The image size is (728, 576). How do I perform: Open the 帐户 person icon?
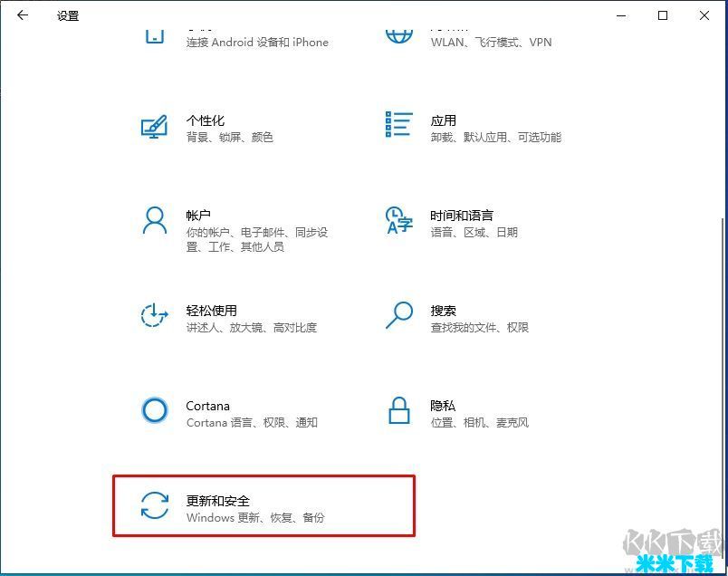155,221
